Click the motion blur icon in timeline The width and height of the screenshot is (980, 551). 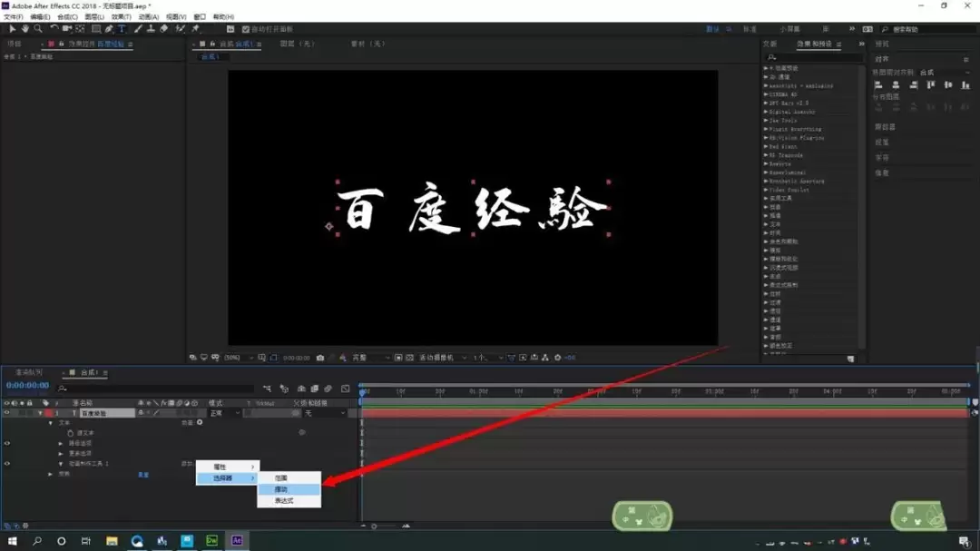point(328,389)
